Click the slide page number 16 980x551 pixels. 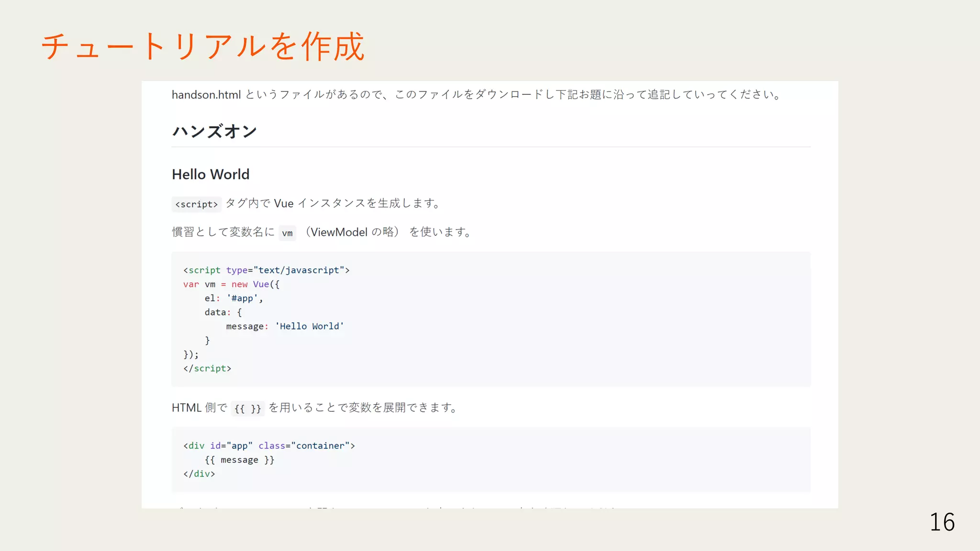click(x=942, y=522)
